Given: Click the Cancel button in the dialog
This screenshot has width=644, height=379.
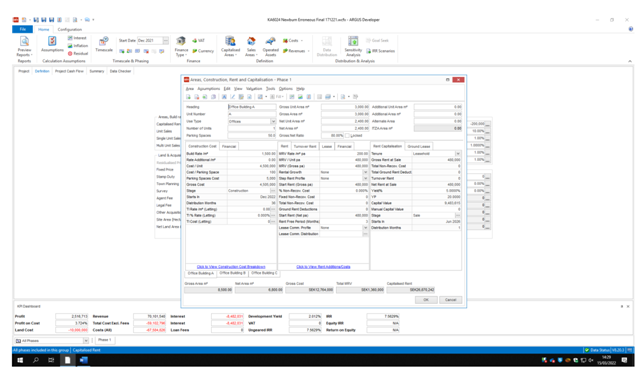Looking at the screenshot, I should 451,300.
